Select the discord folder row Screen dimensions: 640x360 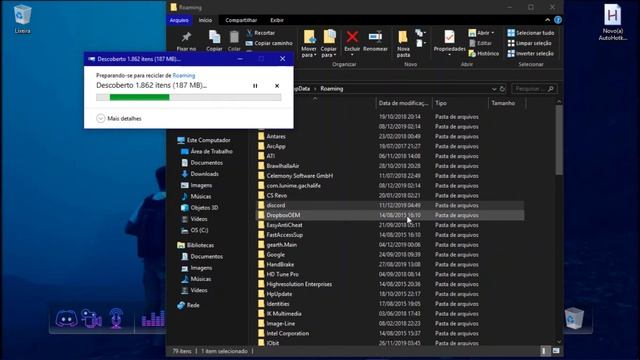click(390, 205)
